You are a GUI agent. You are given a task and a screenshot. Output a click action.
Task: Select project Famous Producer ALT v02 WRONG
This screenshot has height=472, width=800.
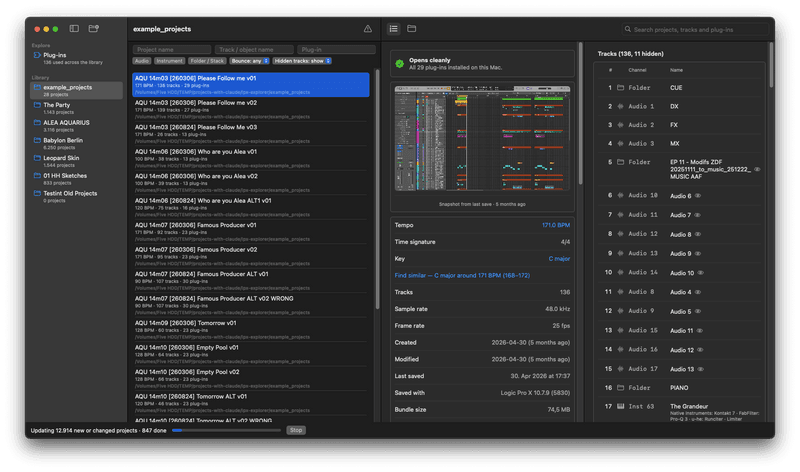251,305
